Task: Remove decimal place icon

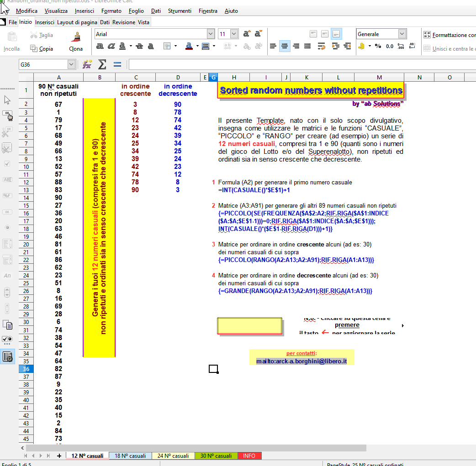Action: pos(412,46)
